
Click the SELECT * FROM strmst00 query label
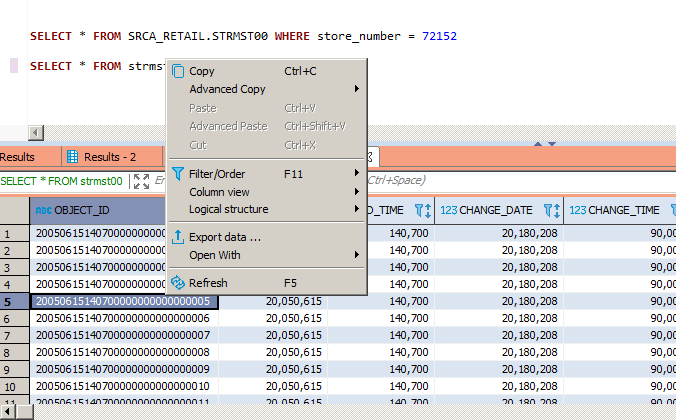click(61, 181)
